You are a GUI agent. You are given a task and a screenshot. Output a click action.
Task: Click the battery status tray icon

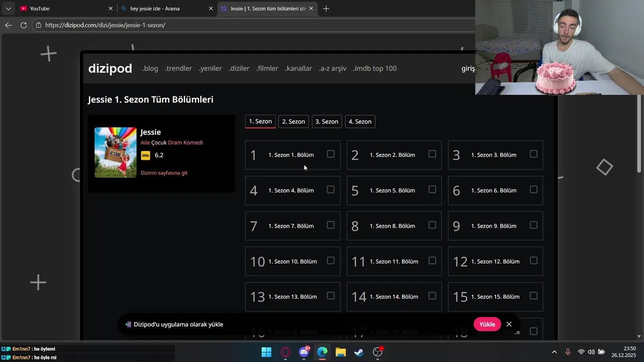(601, 352)
